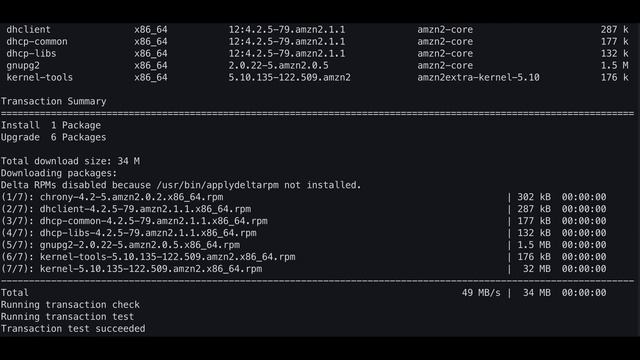Click the gnupg2 package name
Screen dimensions: 640x360
pos(23,65)
